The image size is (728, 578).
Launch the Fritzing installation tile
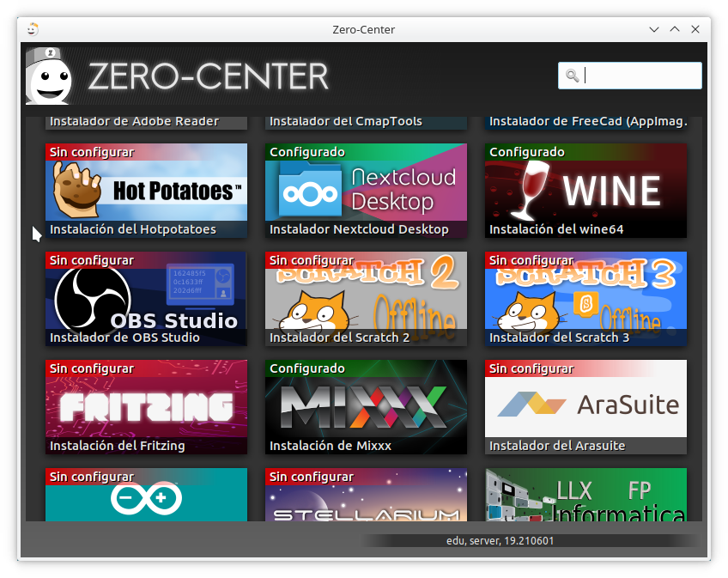(x=146, y=407)
